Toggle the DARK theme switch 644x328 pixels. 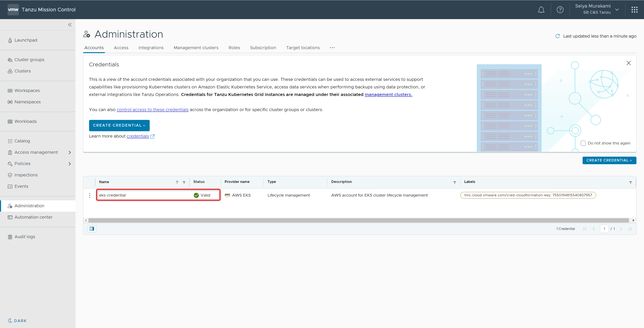[x=17, y=321]
